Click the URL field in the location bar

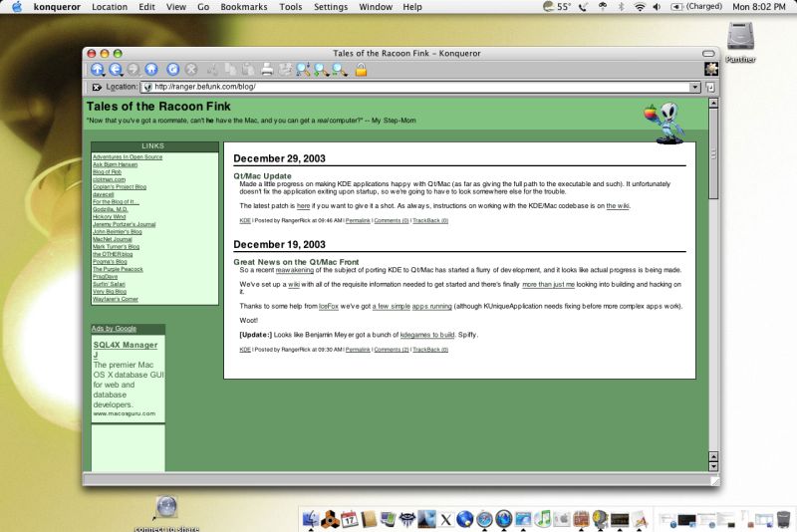pyautogui.click(x=398, y=87)
